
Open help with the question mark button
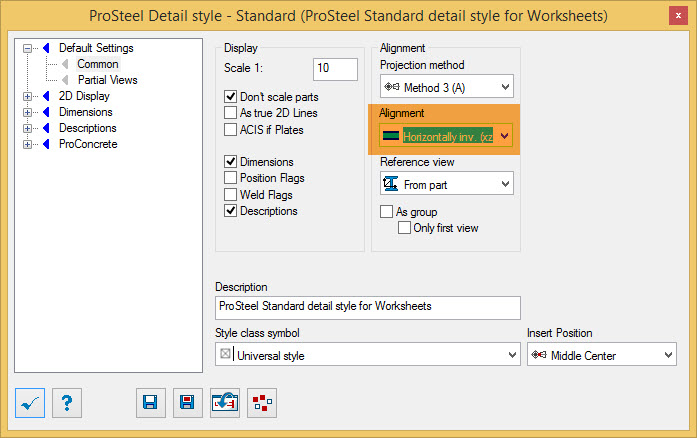(67, 403)
